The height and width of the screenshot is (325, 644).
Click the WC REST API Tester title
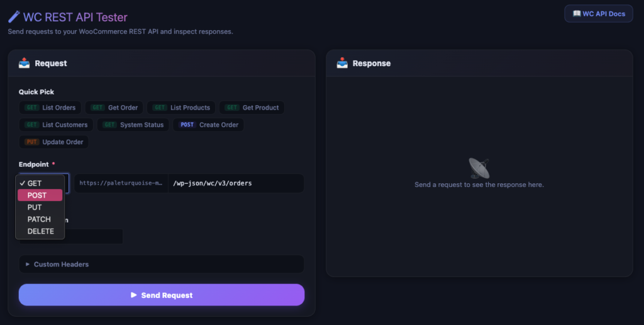coord(75,17)
